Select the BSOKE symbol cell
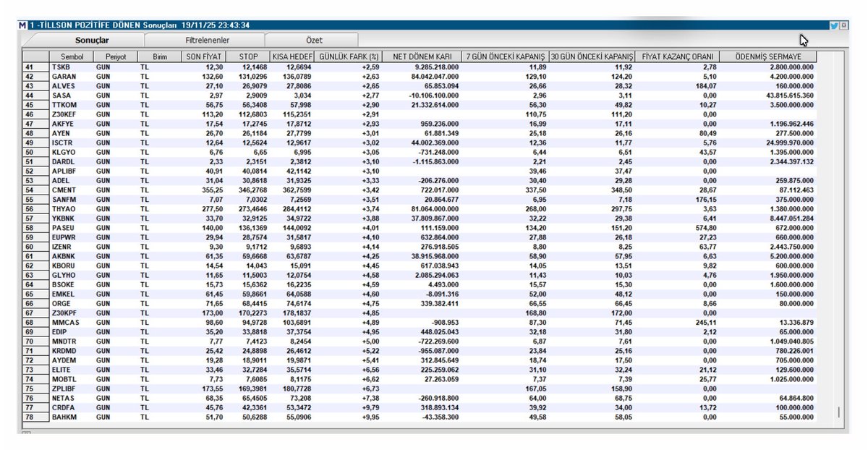868x450 pixels. pyautogui.click(x=71, y=285)
